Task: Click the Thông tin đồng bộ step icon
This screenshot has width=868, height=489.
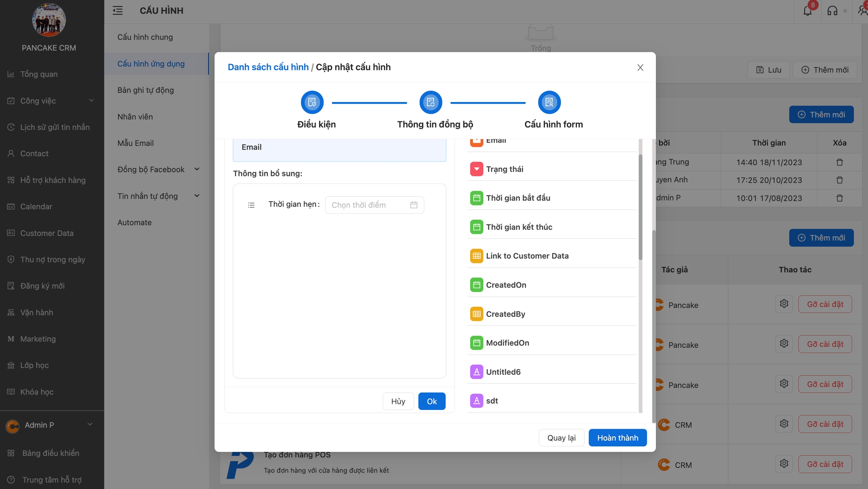Action: pos(431,102)
